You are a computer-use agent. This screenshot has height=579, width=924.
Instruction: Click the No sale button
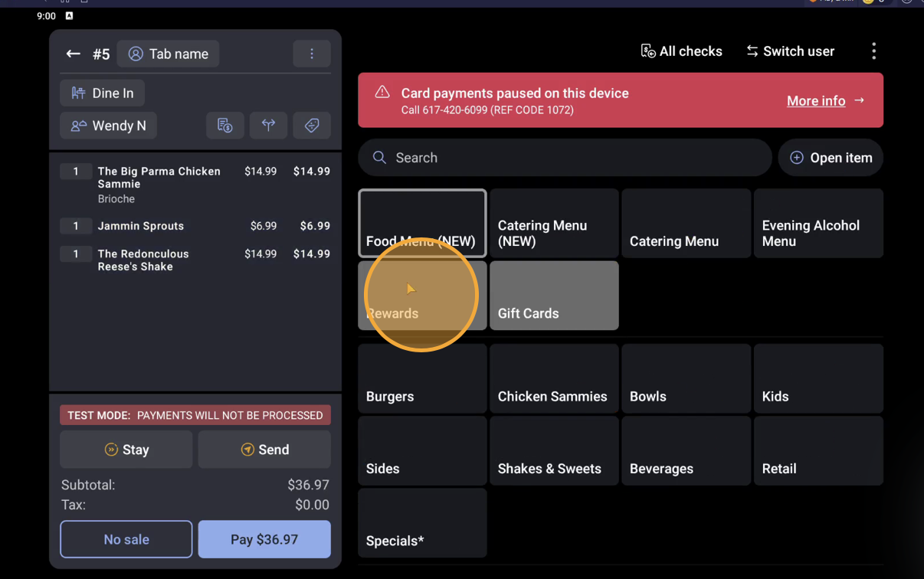pos(126,539)
